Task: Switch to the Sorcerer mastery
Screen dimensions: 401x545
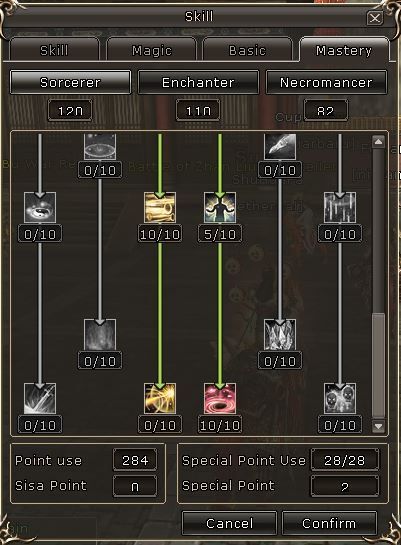Action: pos(71,82)
